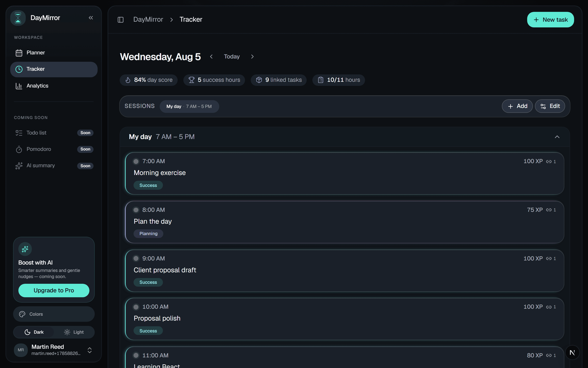Switch to Light theme
The height and width of the screenshot is (368, 588).
point(74,332)
